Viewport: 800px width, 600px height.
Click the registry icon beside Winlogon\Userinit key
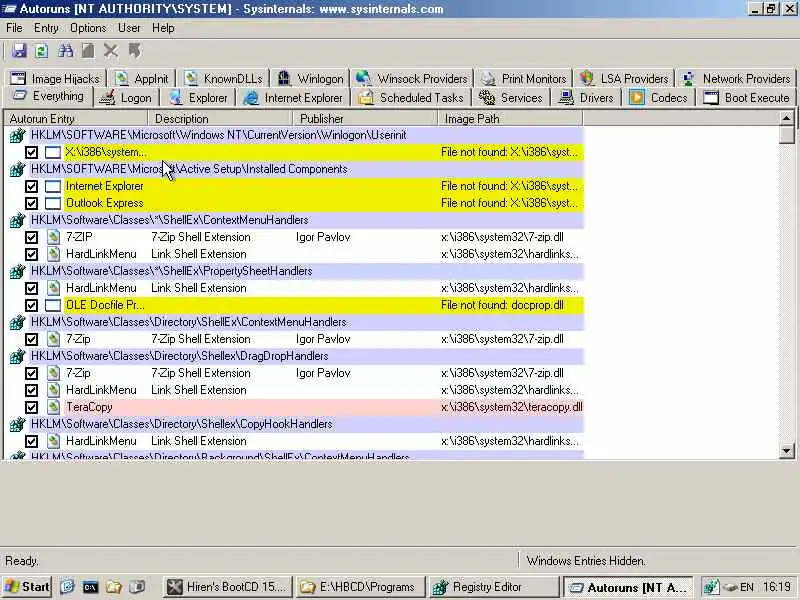(17, 136)
